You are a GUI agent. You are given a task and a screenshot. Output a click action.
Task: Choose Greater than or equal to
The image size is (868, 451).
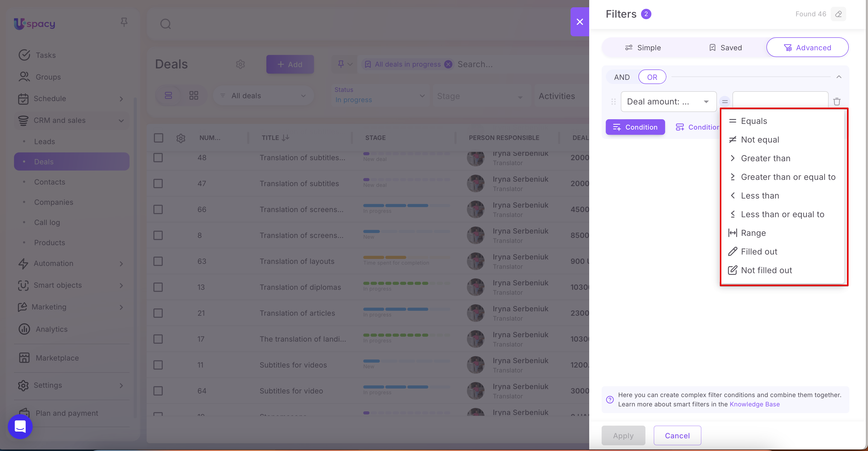point(788,177)
